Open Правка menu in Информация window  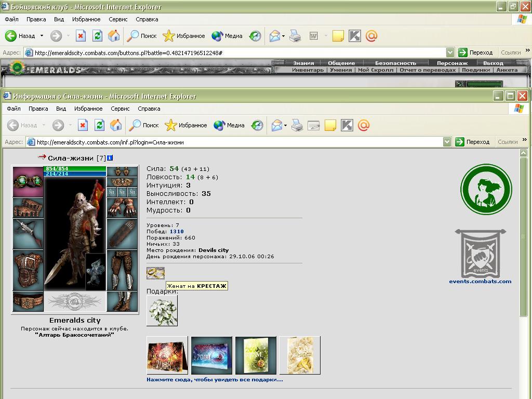coord(38,109)
